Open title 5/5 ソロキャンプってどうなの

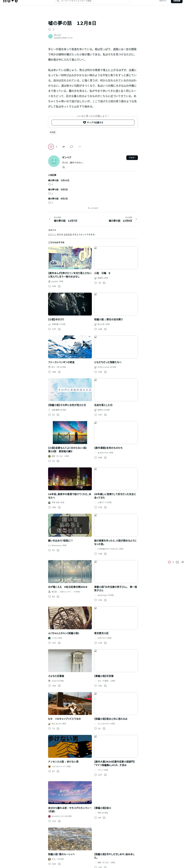point(64,719)
